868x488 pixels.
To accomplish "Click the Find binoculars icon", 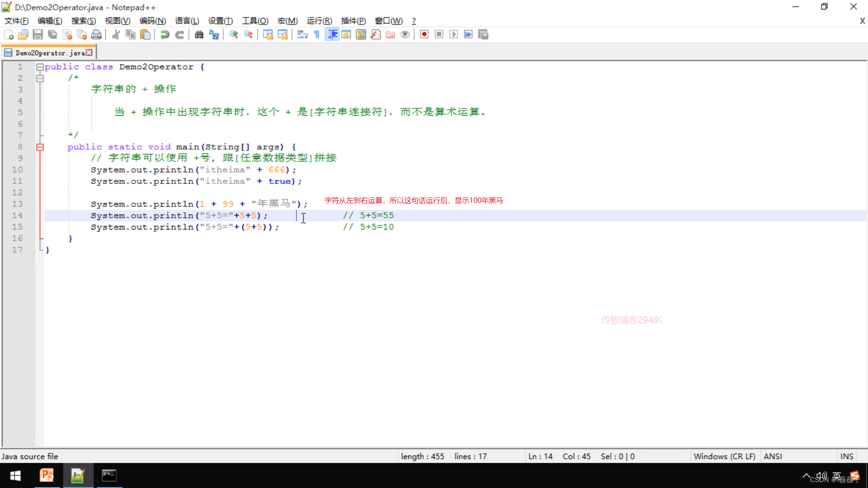I will (199, 34).
